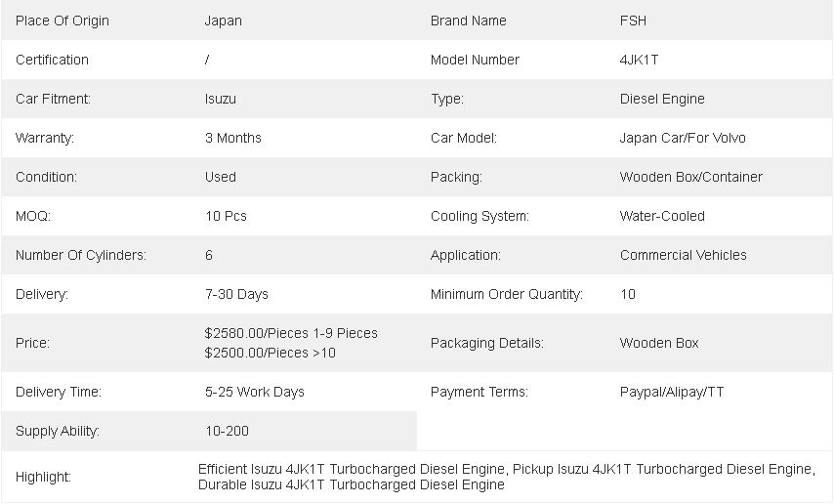The width and height of the screenshot is (834, 504).
Task: Click the Brand Name FSH value
Action: (x=633, y=21)
